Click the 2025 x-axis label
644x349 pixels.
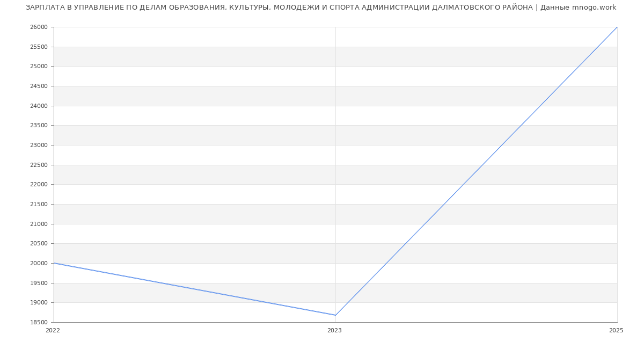pyautogui.click(x=616, y=331)
